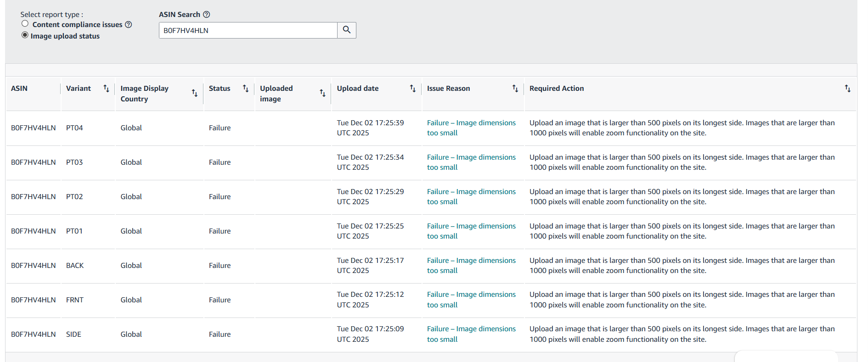This screenshot has height=362, width=868.
Task: Select Content compliance issues report type
Action: [x=25, y=24]
